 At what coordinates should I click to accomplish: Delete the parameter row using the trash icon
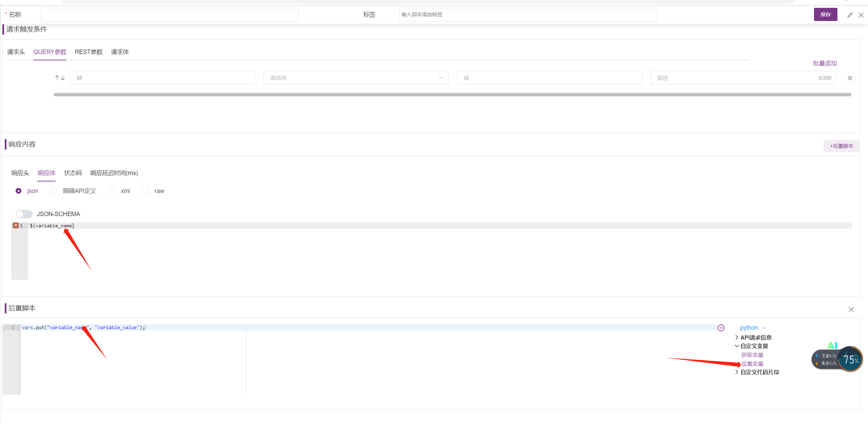[x=850, y=78]
